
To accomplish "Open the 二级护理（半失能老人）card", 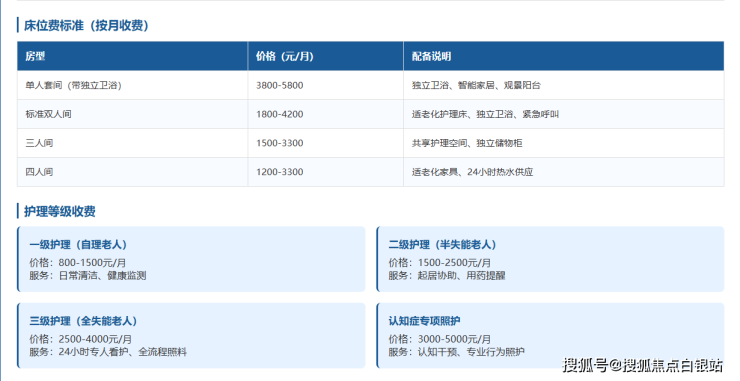I will click(550, 259).
